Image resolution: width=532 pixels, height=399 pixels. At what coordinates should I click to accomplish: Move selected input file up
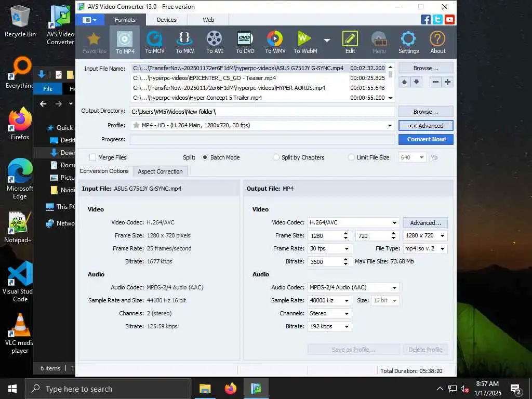click(404, 82)
